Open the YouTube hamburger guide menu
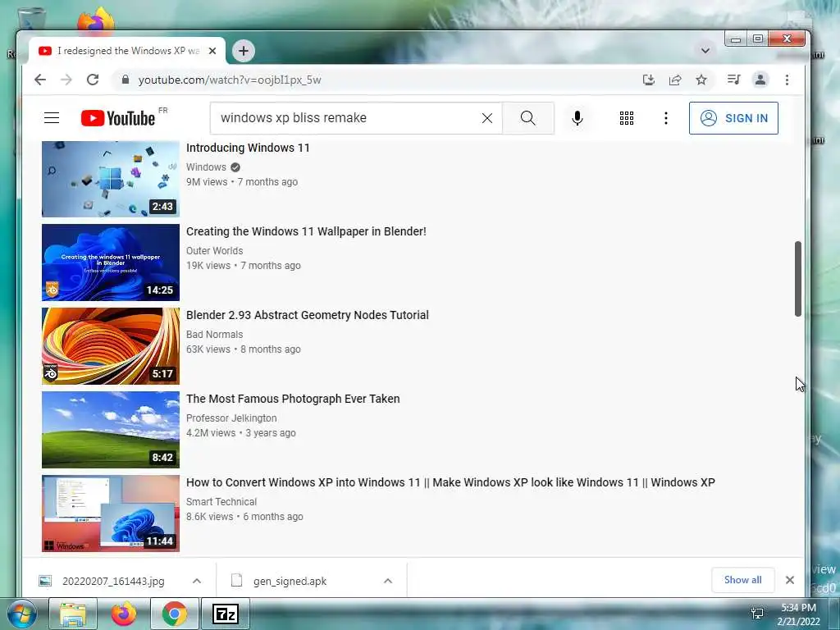Viewport: 840px width, 630px height. click(x=52, y=118)
